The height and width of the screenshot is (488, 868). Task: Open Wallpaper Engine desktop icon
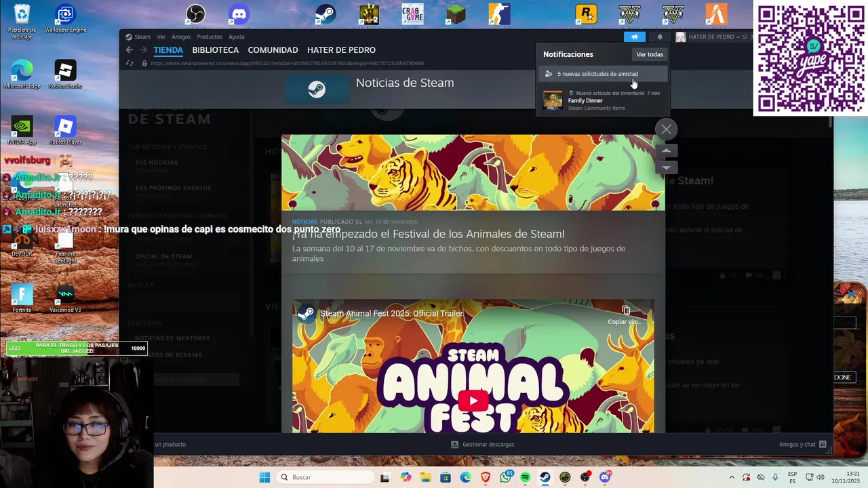pos(65,19)
